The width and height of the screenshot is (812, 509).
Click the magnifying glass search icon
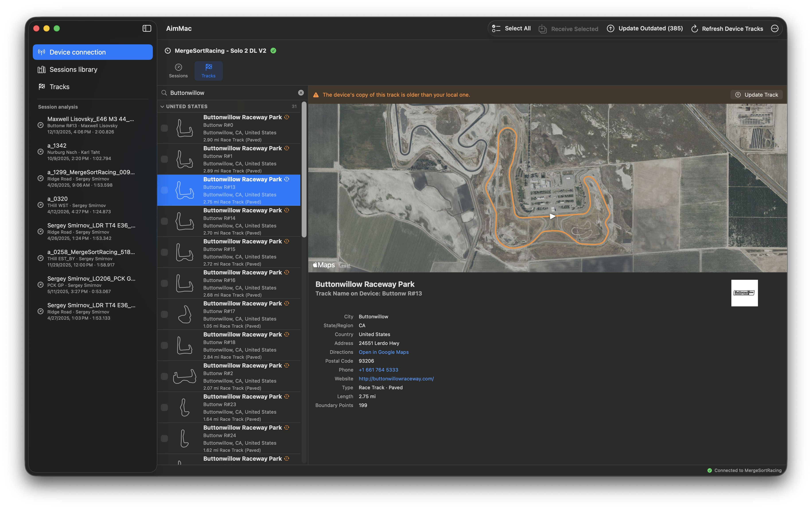coord(164,93)
